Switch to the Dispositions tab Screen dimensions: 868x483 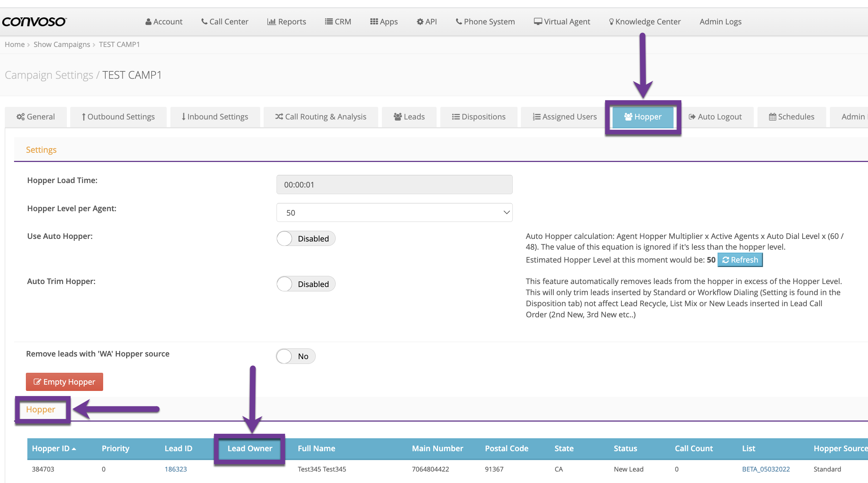coord(478,117)
